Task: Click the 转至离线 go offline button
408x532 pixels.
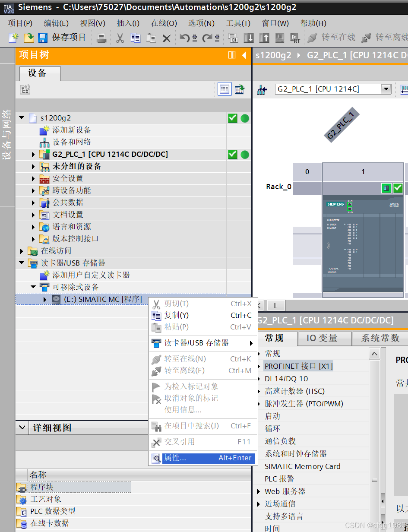Action: pos(384,38)
